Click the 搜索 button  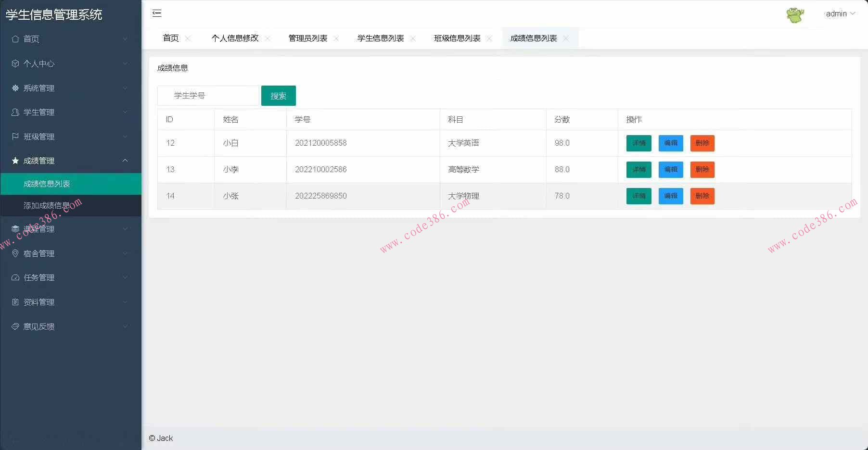pos(278,95)
